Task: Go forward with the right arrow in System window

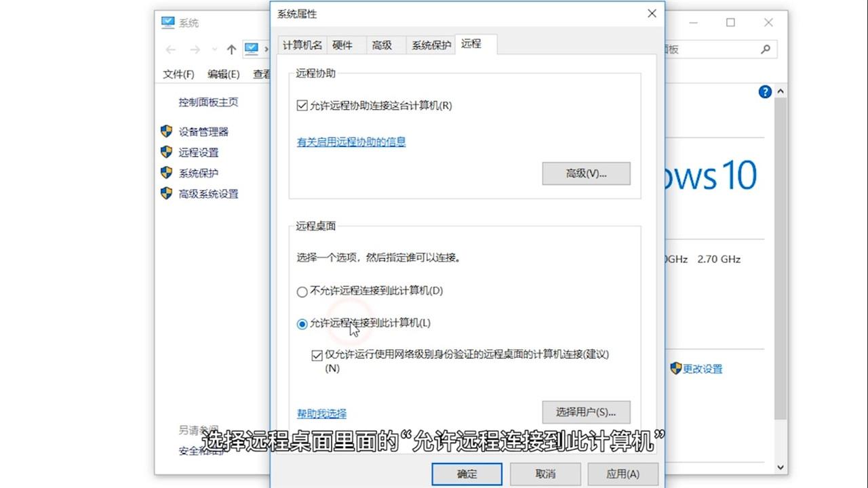Action: coord(195,49)
